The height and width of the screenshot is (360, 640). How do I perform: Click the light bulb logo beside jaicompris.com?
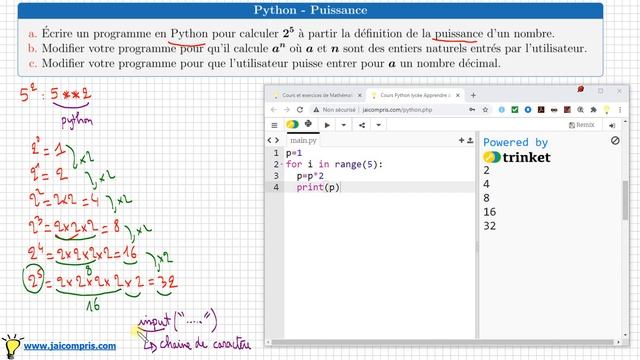(11, 346)
